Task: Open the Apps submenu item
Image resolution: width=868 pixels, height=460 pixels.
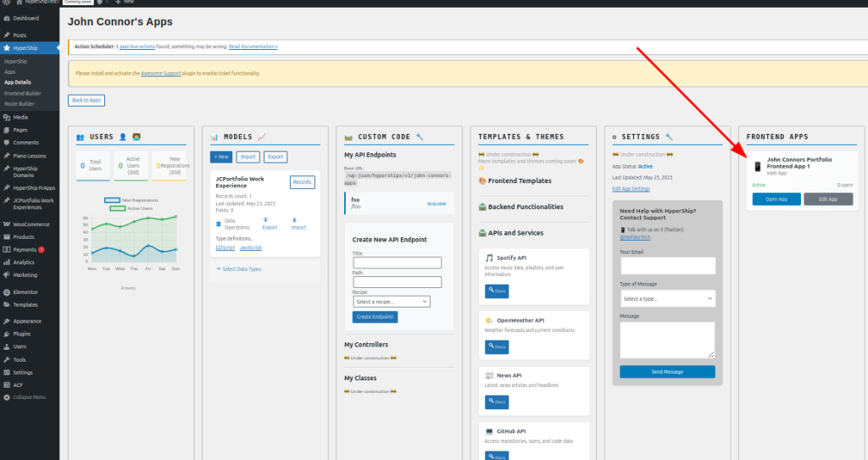Action: 10,72
